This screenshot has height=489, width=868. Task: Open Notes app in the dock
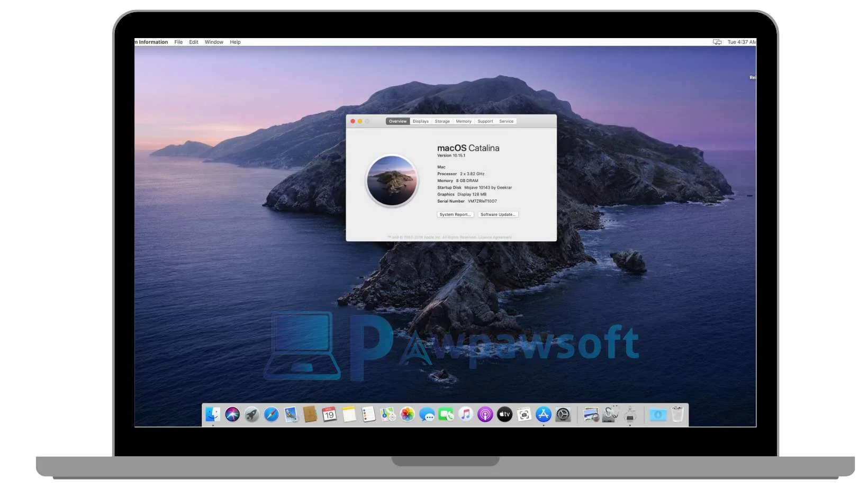[349, 414]
